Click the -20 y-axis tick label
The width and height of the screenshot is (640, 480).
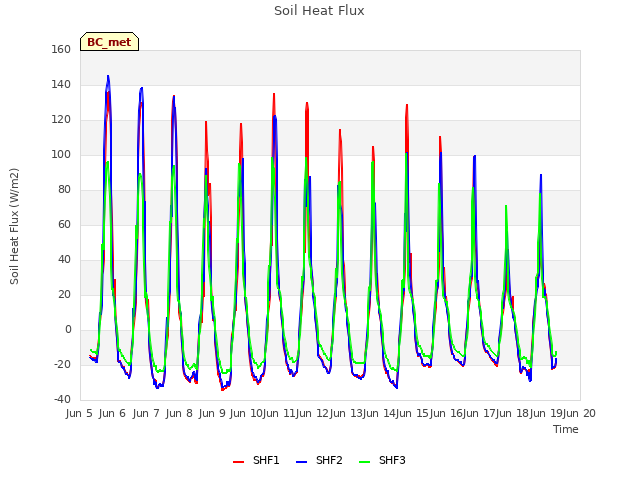point(62,364)
